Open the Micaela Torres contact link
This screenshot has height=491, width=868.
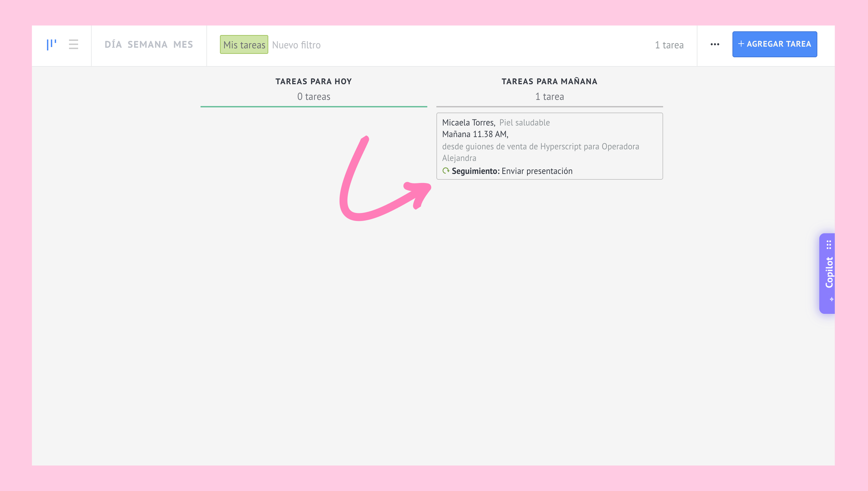468,122
